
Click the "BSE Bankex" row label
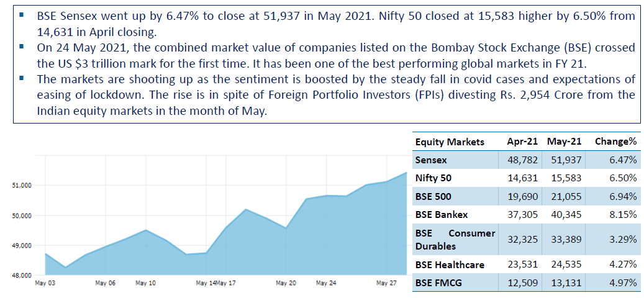click(x=441, y=214)
